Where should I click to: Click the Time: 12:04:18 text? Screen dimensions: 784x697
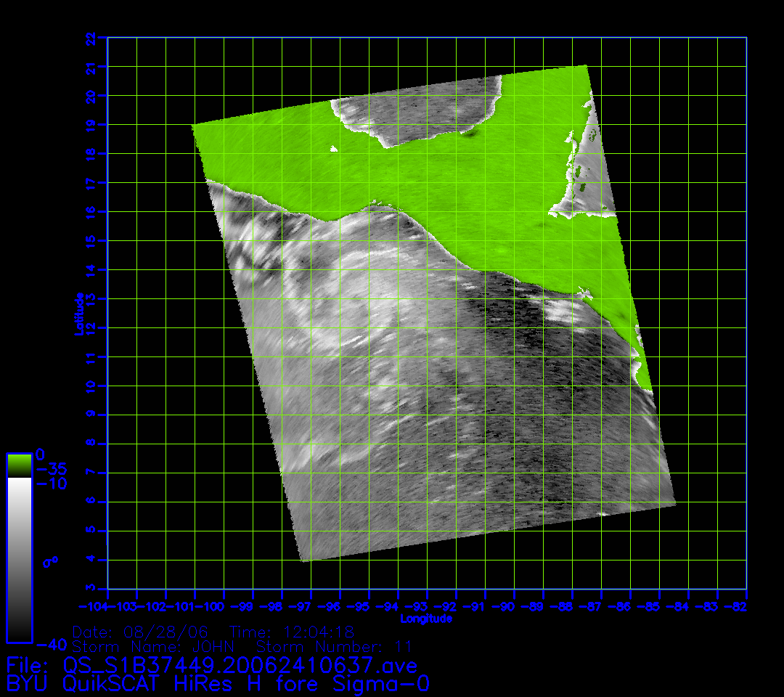[292, 632]
